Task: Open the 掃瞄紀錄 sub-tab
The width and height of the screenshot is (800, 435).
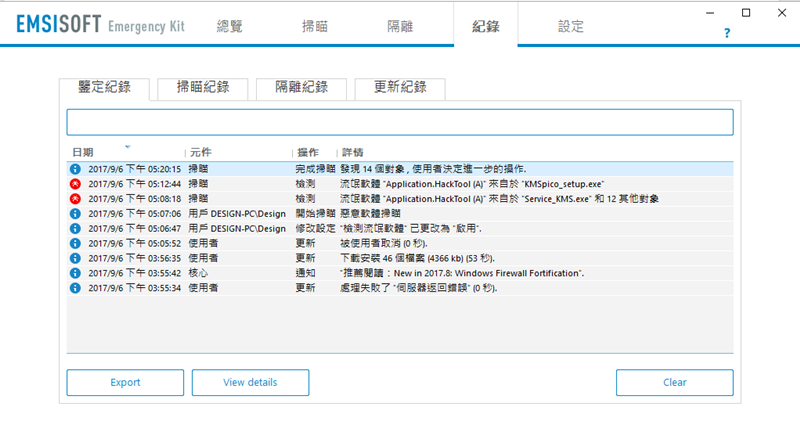Action: (x=203, y=88)
